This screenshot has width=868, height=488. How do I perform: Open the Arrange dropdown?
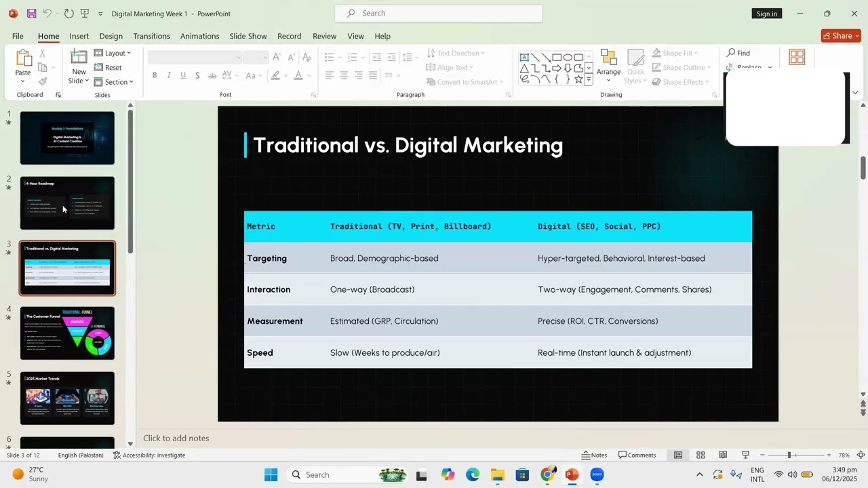(x=608, y=66)
